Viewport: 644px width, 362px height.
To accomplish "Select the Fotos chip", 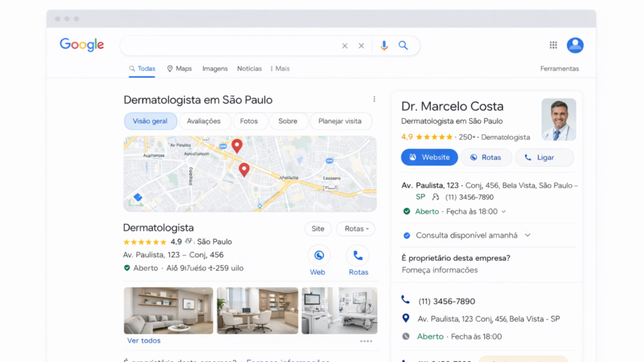I will tap(249, 121).
